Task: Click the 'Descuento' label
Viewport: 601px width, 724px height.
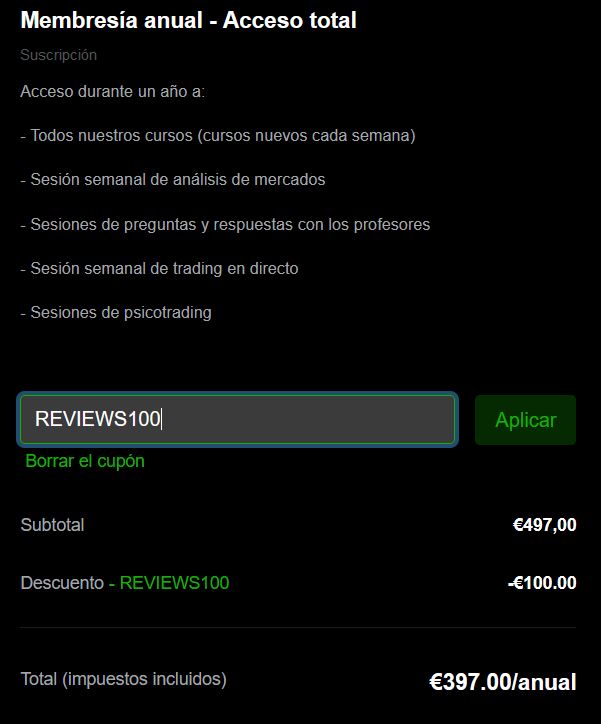Action: (x=62, y=583)
